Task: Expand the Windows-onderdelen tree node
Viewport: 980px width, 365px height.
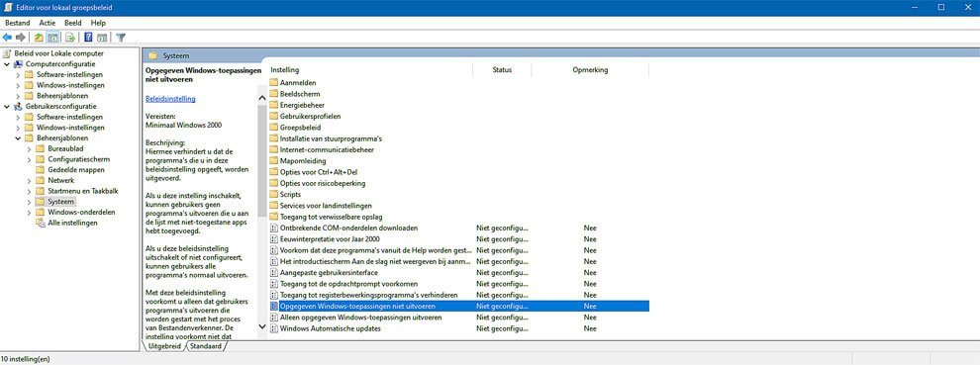Action: point(30,213)
